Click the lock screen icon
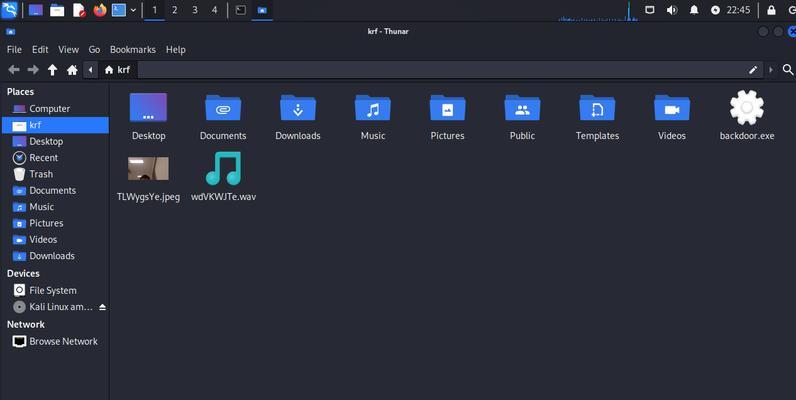The height and width of the screenshot is (400, 796). 771,10
